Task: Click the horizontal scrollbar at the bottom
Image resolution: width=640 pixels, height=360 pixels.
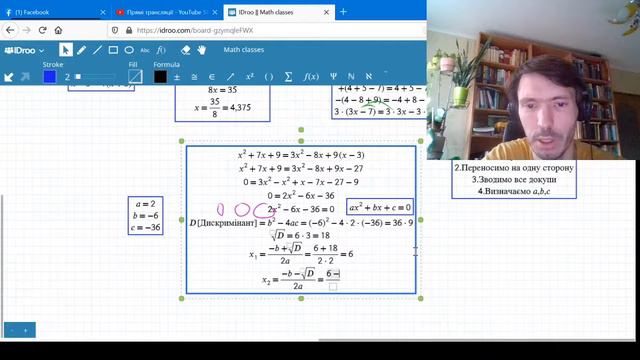Action: click(x=476, y=340)
